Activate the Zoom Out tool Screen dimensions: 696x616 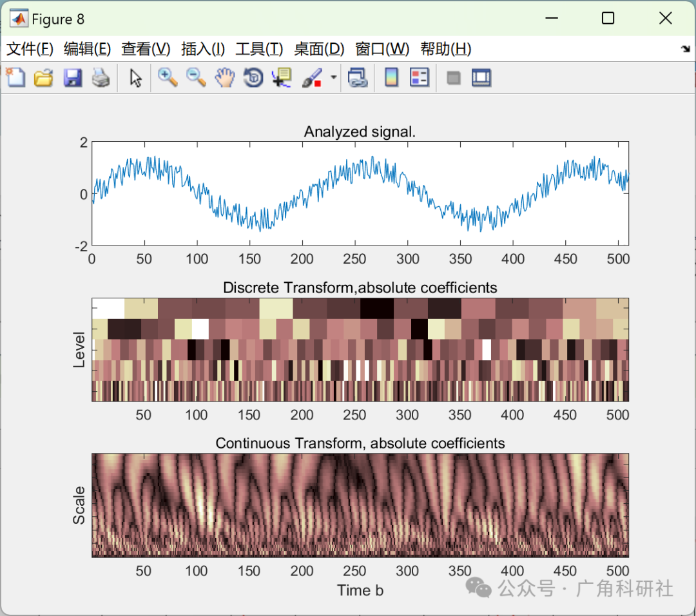click(196, 78)
